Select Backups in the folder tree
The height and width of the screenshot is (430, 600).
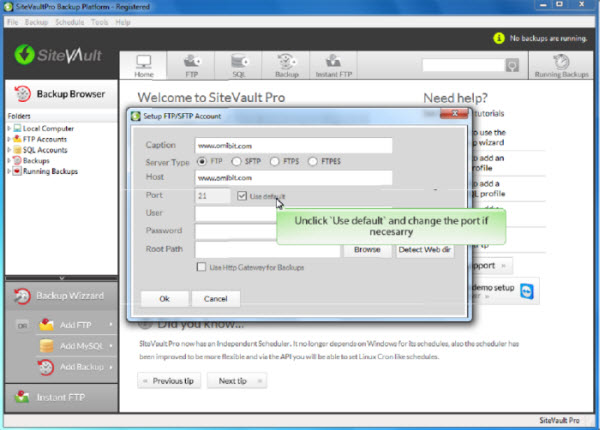36,161
